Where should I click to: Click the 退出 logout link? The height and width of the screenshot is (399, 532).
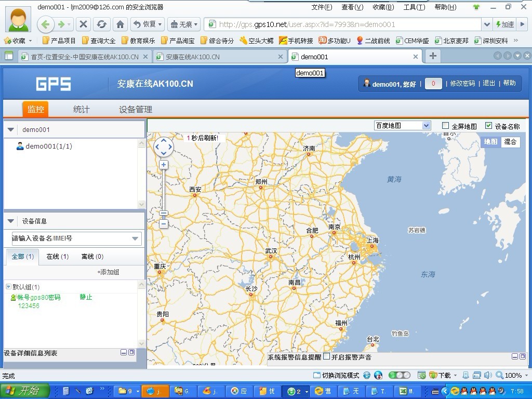[x=489, y=84]
